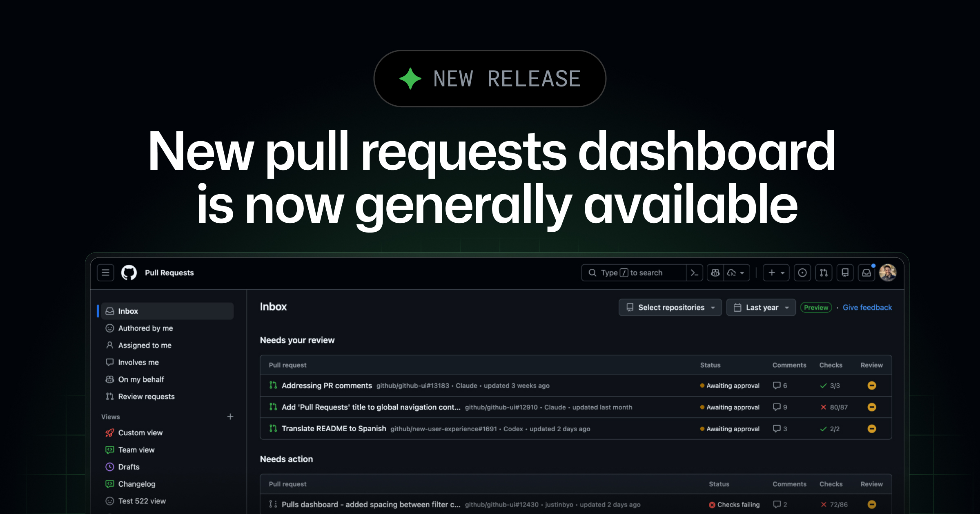Open 'Addressing PR comments' pull request
Screen dimensions: 980x514
click(x=327, y=385)
